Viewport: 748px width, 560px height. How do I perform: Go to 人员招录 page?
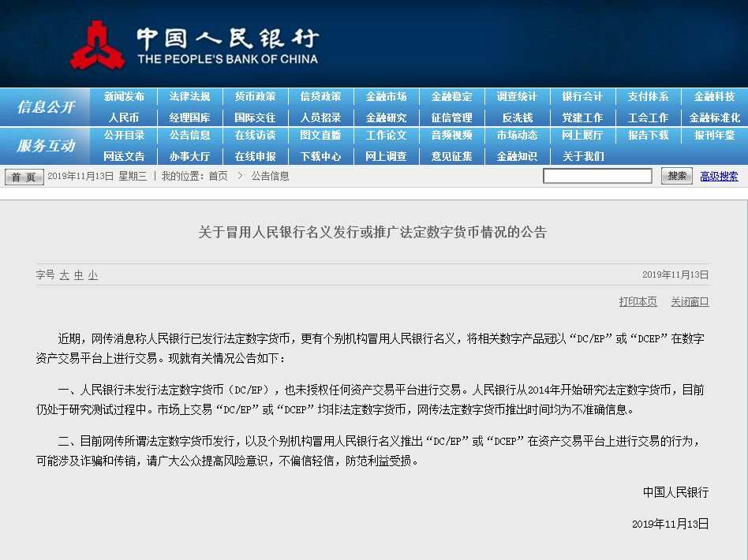pos(320,118)
